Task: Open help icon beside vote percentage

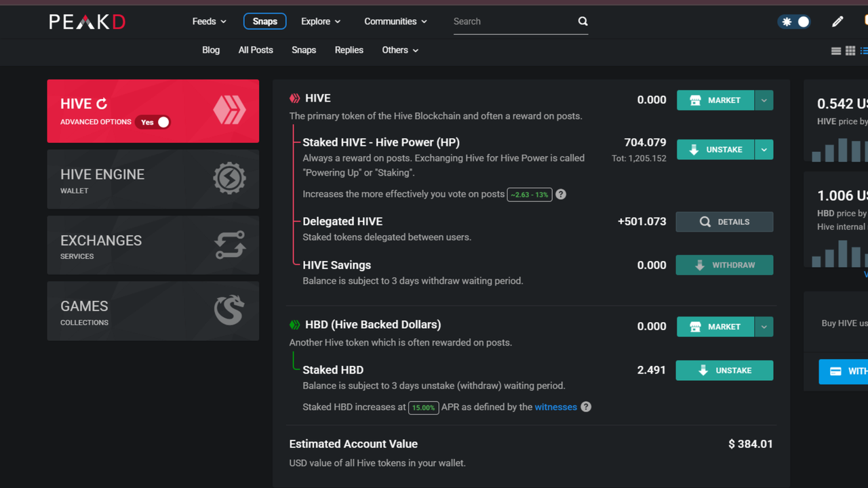Action: point(561,195)
